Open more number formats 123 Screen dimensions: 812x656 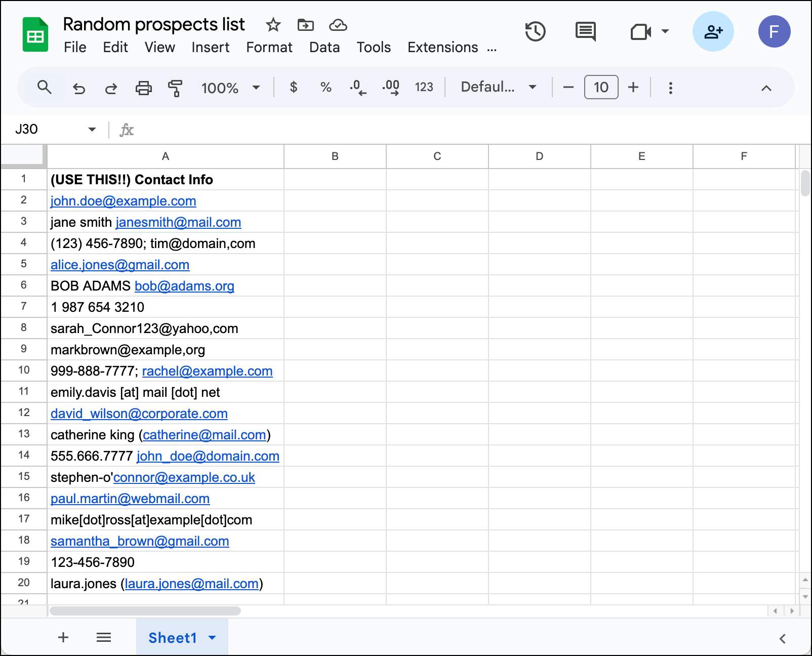coord(424,87)
